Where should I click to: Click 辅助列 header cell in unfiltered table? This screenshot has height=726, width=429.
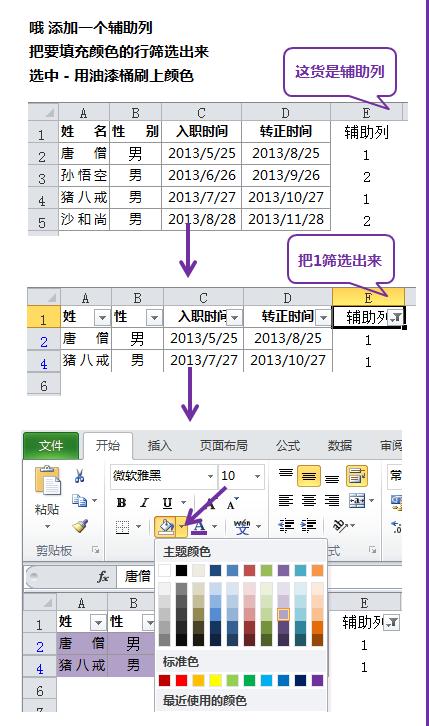pyautogui.click(x=366, y=132)
